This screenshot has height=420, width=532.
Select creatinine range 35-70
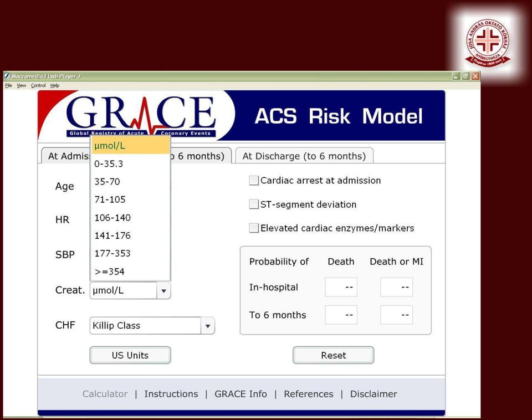[130, 182]
